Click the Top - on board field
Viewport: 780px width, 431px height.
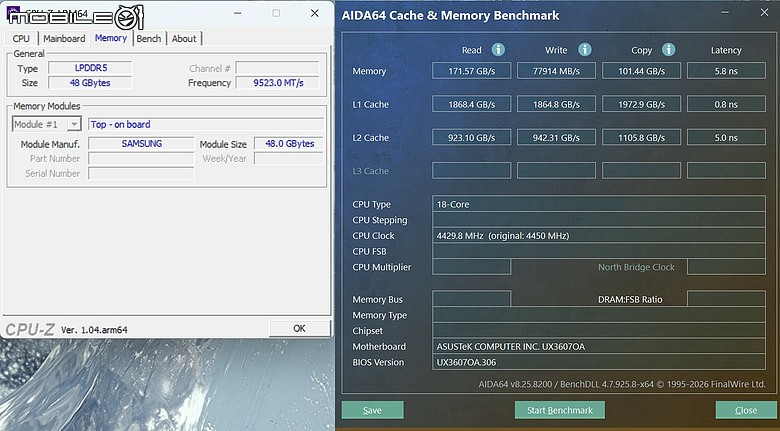pyautogui.click(x=206, y=124)
